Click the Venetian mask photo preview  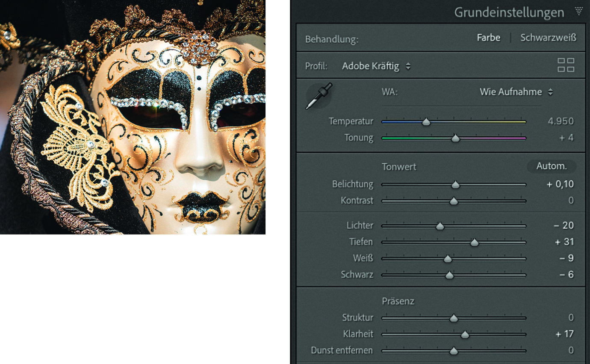133,117
